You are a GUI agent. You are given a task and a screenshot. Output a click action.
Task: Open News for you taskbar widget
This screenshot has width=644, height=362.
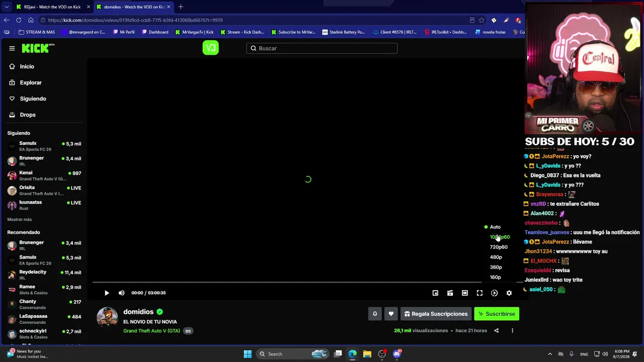click(x=28, y=354)
